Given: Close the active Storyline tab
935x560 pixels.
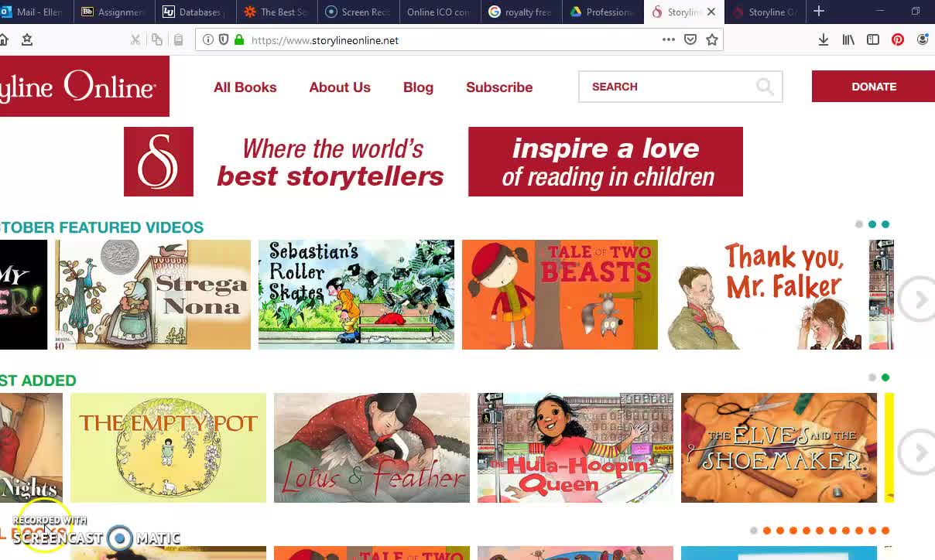Looking at the screenshot, I should (x=711, y=12).
